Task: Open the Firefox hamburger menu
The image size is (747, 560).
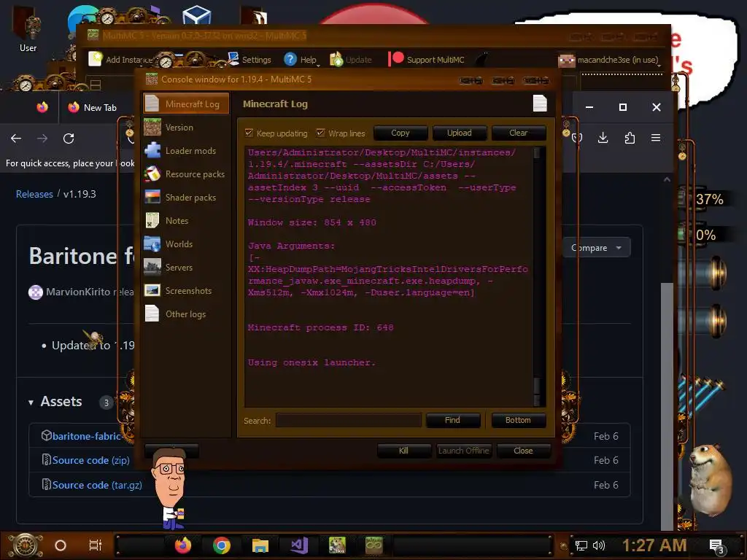Action: [x=656, y=138]
